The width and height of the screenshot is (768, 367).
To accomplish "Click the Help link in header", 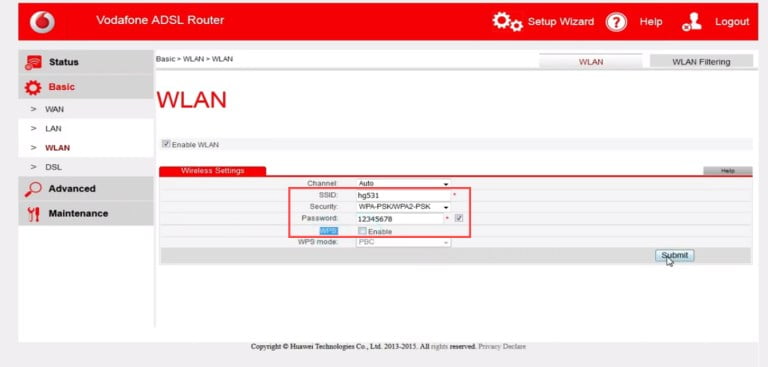I will coord(650,22).
